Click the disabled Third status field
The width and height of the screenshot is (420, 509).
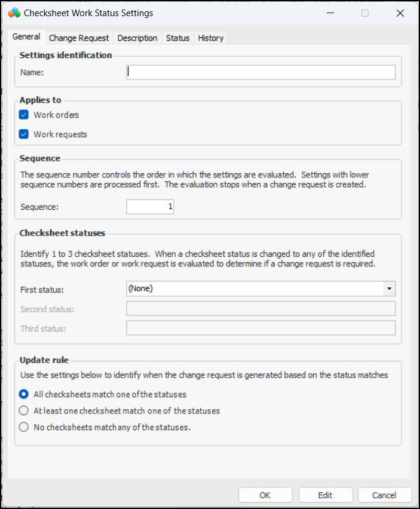[x=260, y=329]
